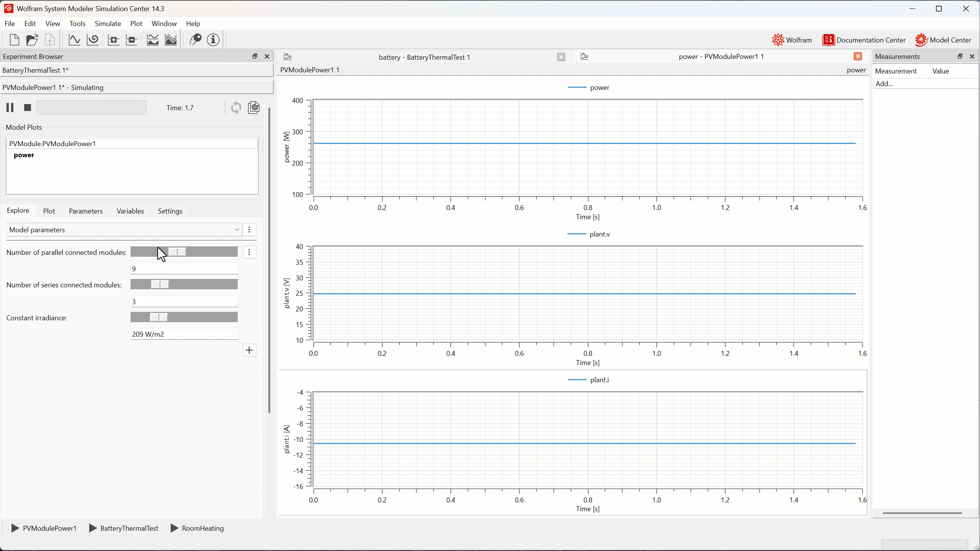Open the Simulate menu
The image size is (980, 551).
pos(108,23)
